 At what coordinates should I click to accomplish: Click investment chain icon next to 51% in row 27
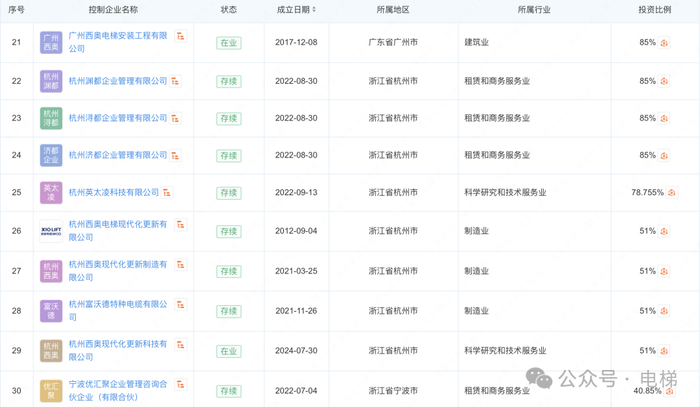coord(664,271)
